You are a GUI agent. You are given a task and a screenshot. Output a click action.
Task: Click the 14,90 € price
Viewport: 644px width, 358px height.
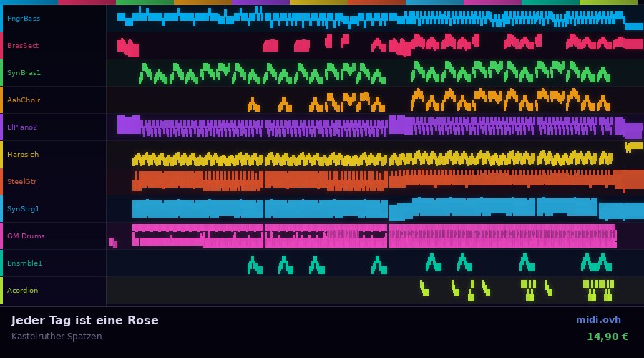(607, 336)
